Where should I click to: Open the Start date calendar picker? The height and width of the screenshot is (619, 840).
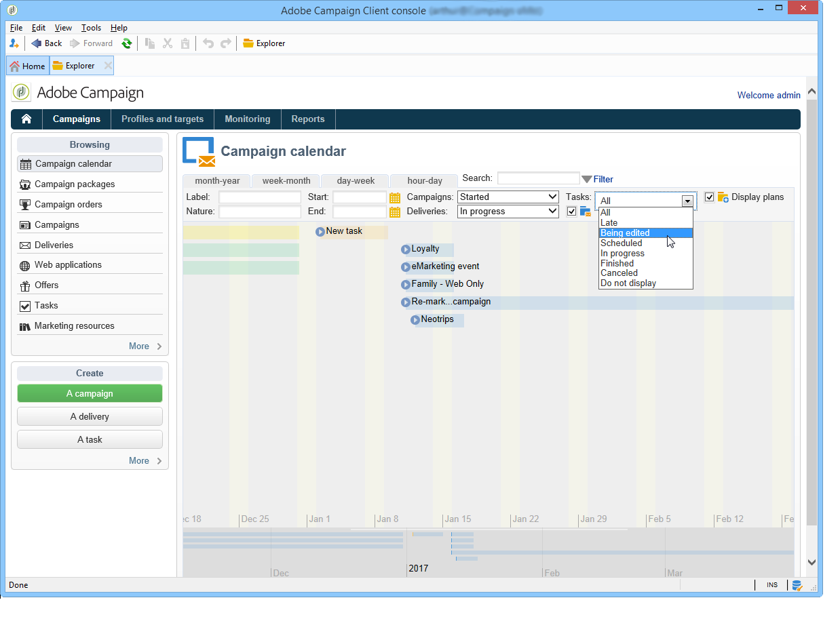[x=395, y=198]
